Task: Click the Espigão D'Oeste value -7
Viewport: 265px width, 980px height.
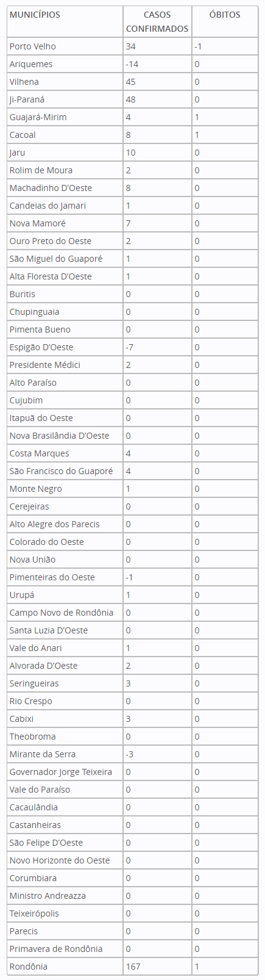Action: (x=130, y=347)
